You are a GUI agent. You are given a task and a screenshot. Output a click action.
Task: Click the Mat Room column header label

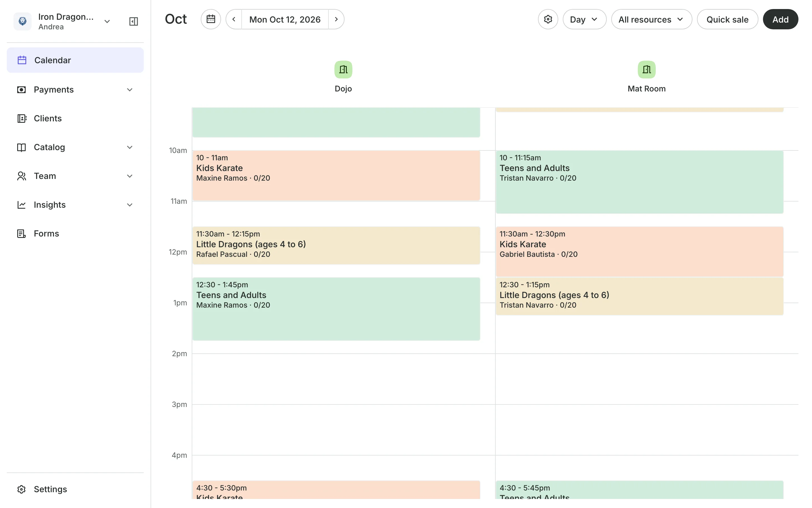pos(646,89)
